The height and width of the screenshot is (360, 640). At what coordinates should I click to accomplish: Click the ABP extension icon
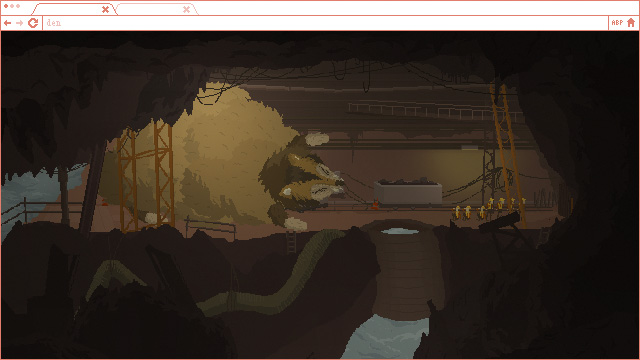(617, 23)
